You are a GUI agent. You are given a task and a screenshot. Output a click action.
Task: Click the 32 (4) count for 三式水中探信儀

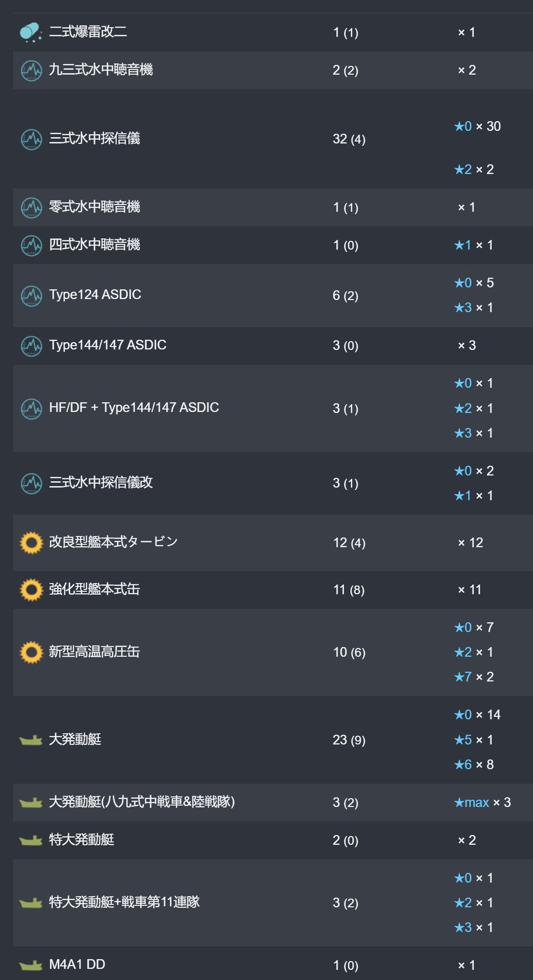(x=349, y=140)
